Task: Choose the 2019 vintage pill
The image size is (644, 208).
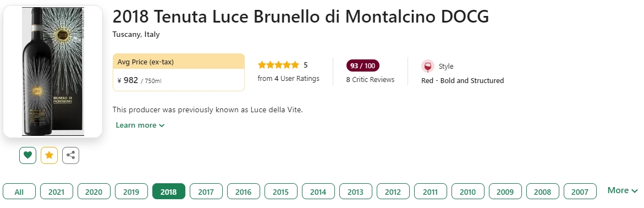Action: [131, 191]
